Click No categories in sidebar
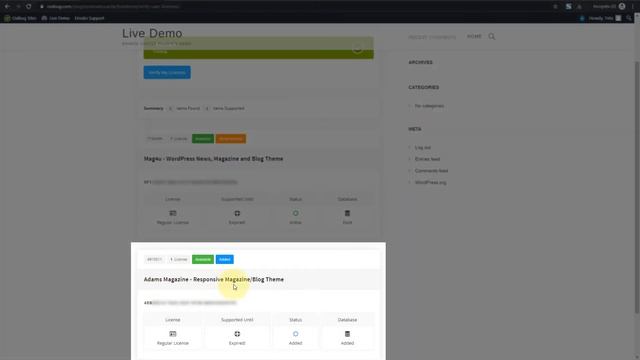The height and width of the screenshot is (360, 640). tap(429, 106)
